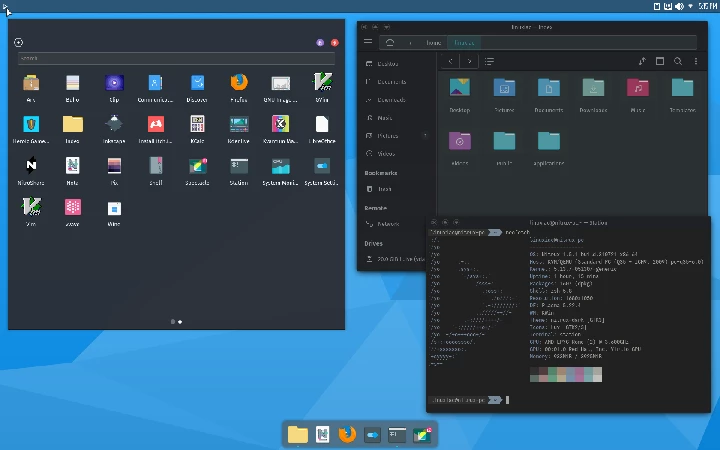Screen dimensions: 720x450
Task: Open the file manager three-dot options menu
Action: pyautogui.click(x=696, y=61)
